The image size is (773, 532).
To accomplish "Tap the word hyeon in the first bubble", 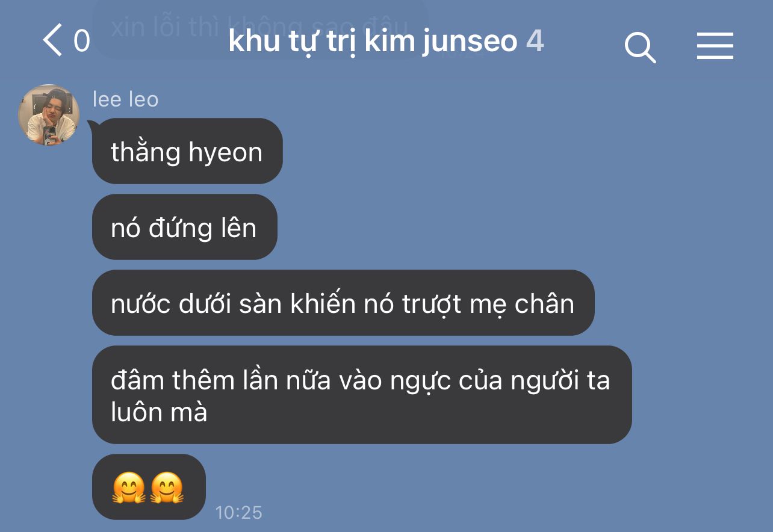I will tap(226, 153).
